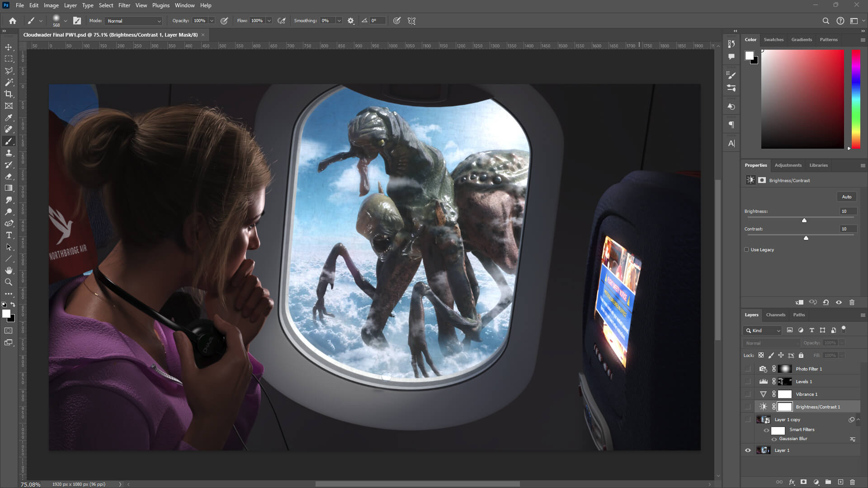Viewport: 868px width, 488px height.
Task: Show the Photo Filter 1 layer
Action: tap(748, 369)
